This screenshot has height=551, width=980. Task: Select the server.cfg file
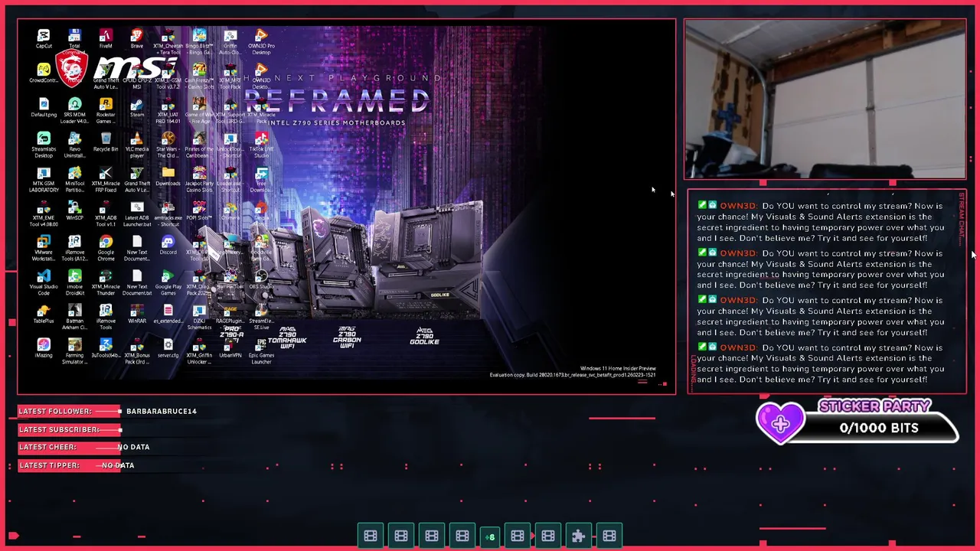click(168, 349)
